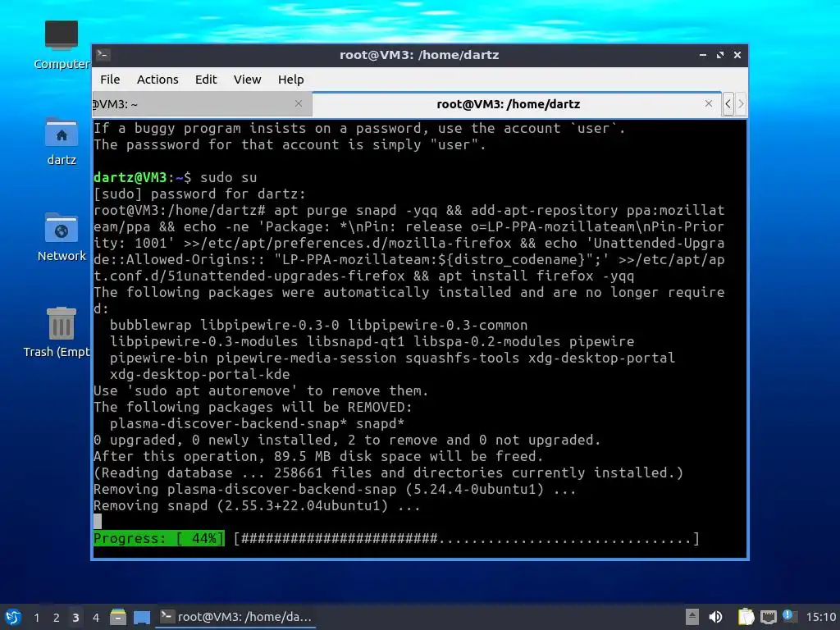Open the removable media eject tray icon
The height and width of the screenshot is (630, 840).
[692, 617]
